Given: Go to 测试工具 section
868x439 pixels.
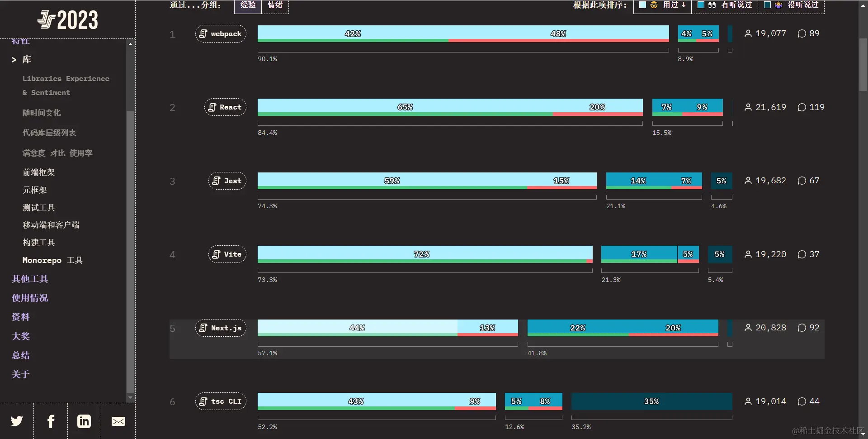Looking at the screenshot, I should coord(39,208).
